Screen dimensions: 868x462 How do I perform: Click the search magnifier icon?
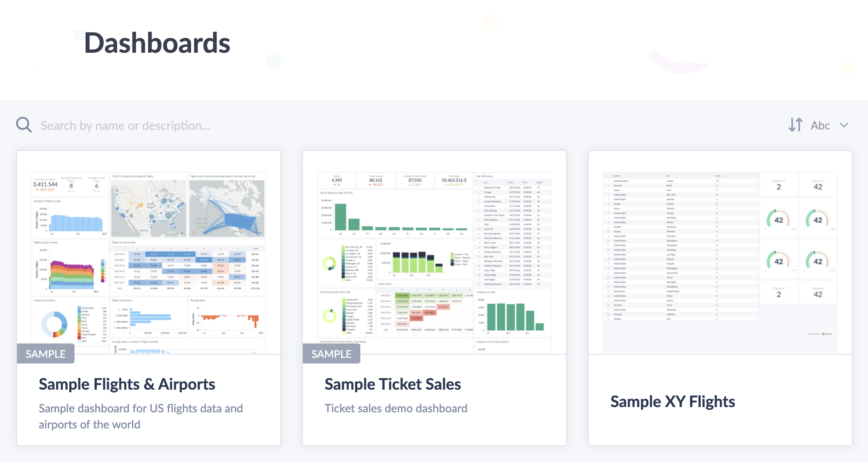pos(24,125)
